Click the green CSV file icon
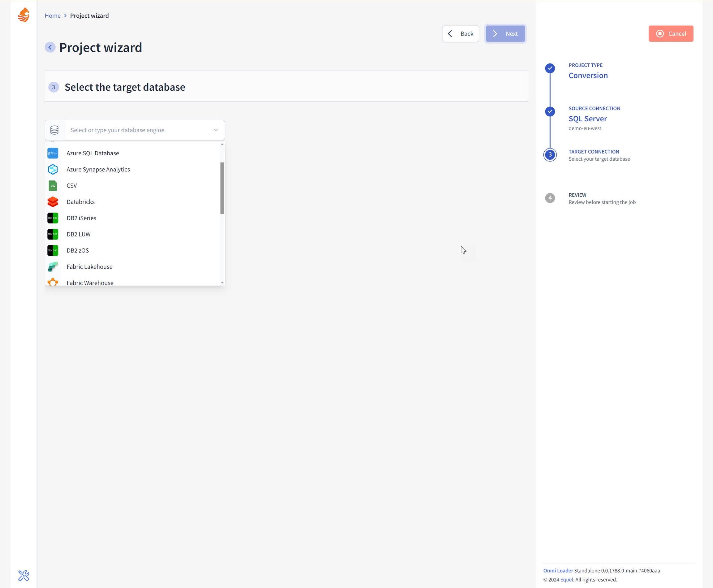713x588 pixels. (53, 186)
